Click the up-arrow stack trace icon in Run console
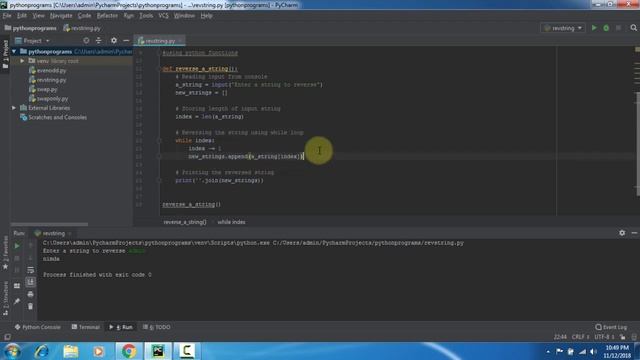Image resolution: width=640 pixels, height=360 pixels. click(x=31, y=246)
